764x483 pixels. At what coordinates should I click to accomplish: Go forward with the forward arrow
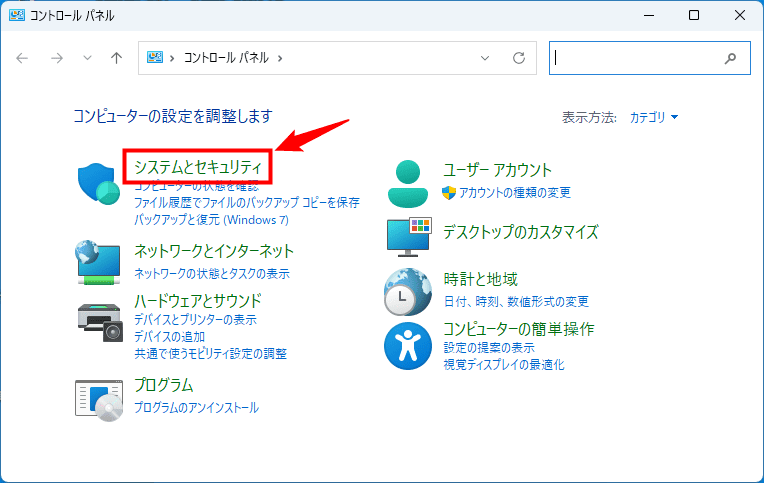[57, 58]
